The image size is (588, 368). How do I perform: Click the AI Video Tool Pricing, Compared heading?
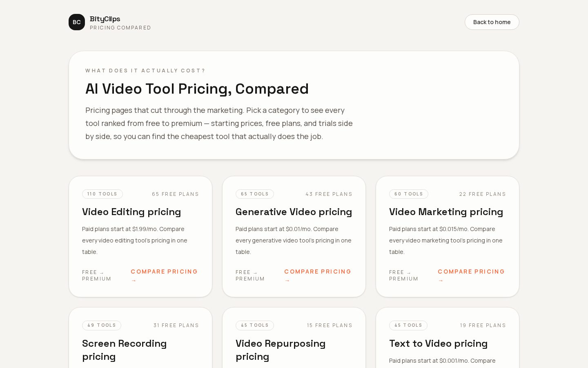click(x=197, y=89)
